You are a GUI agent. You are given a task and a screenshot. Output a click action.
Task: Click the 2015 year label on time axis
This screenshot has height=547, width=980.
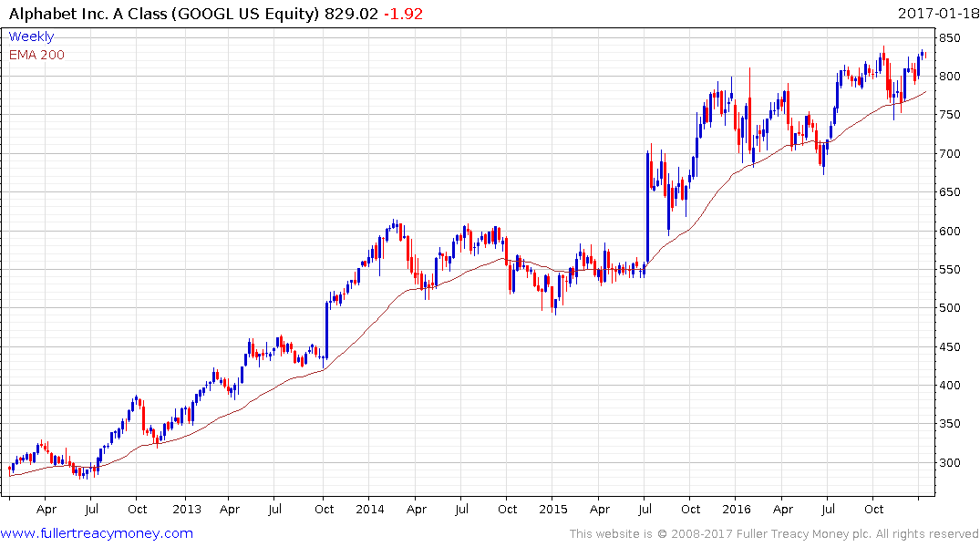553,510
